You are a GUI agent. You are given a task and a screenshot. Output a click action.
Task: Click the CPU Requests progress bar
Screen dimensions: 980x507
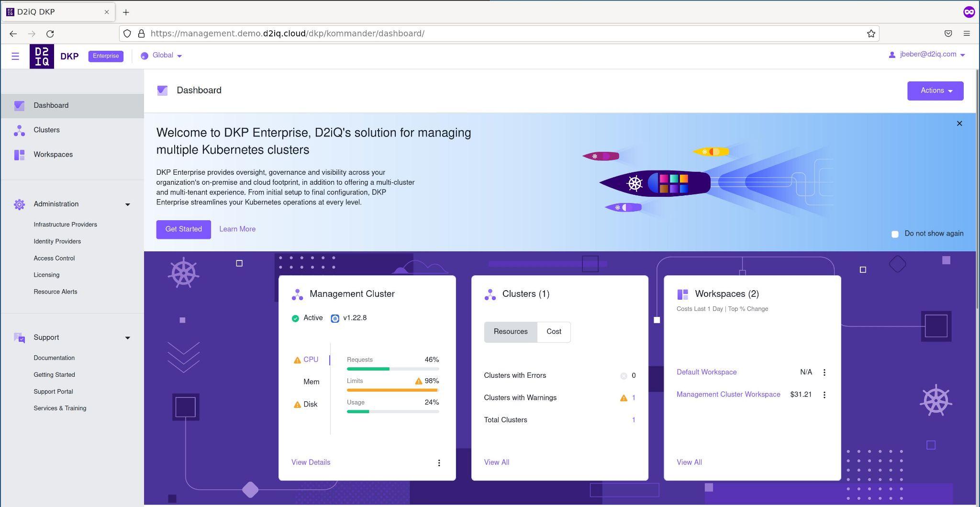393,369
